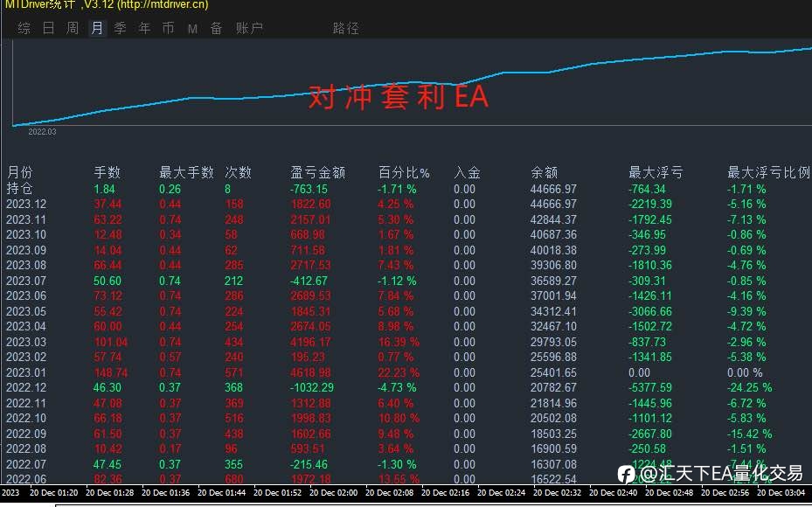The width and height of the screenshot is (812, 507).
Task: Click the -24.25 % drawdown ratio
Action: [749, 387]
